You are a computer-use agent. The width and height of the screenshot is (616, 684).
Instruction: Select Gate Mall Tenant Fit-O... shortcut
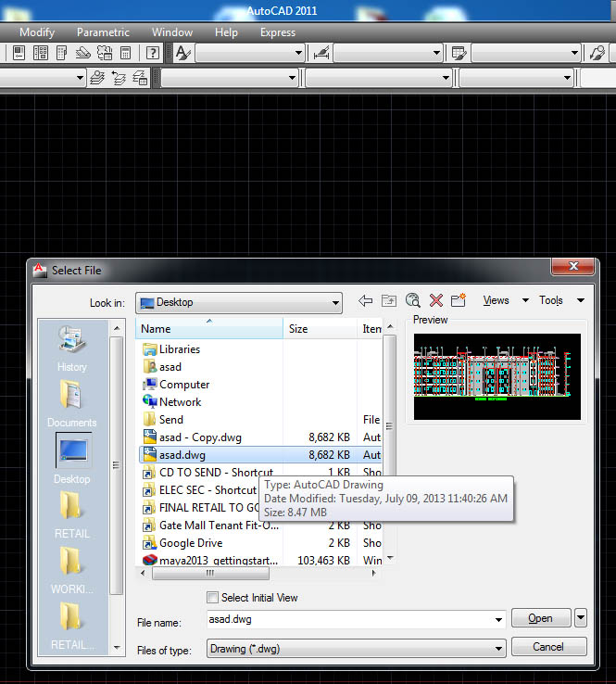[x=210, y=526]
